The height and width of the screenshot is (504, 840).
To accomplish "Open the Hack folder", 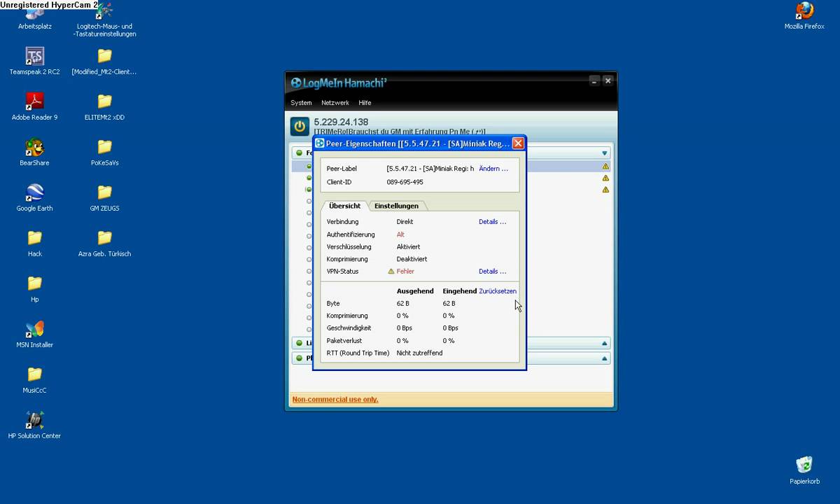I will click(35, 243).
